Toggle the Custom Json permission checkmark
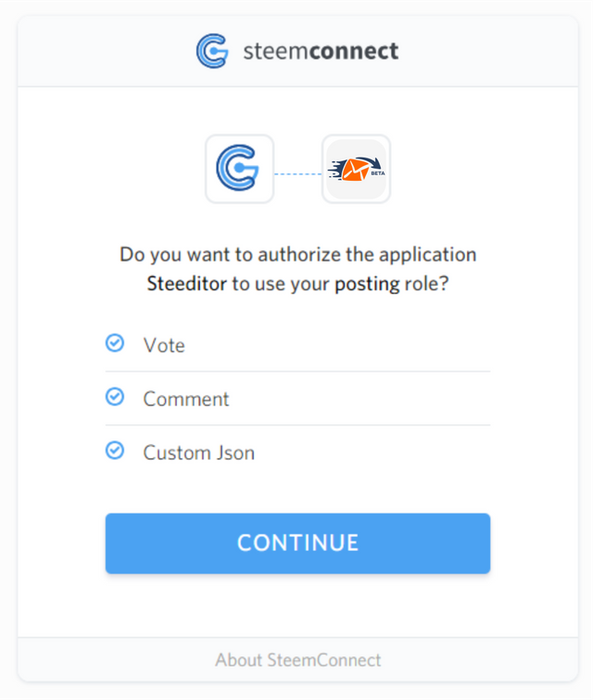Image resolution: width=593 pixels, height=700 pixels. click(115, 450)
